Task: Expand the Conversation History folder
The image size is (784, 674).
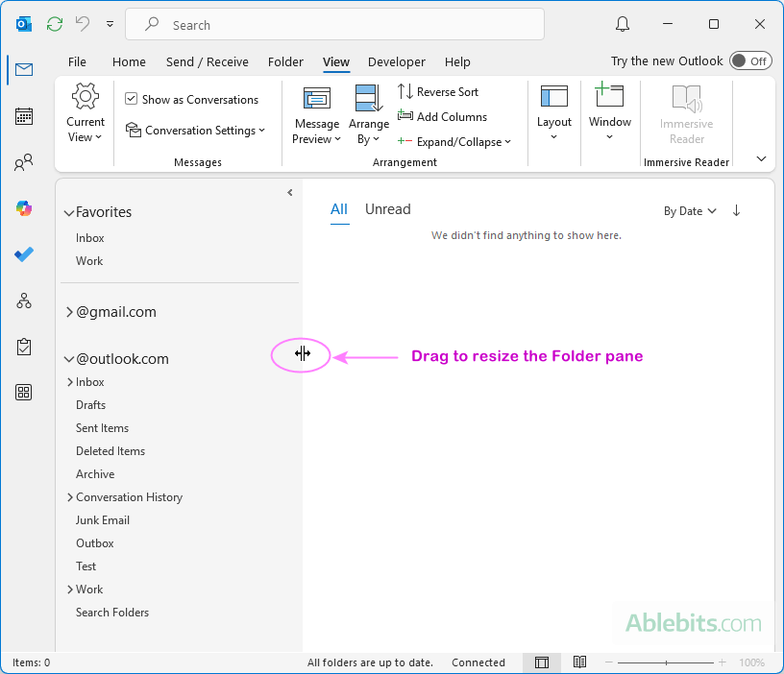Action: [70, 497]
